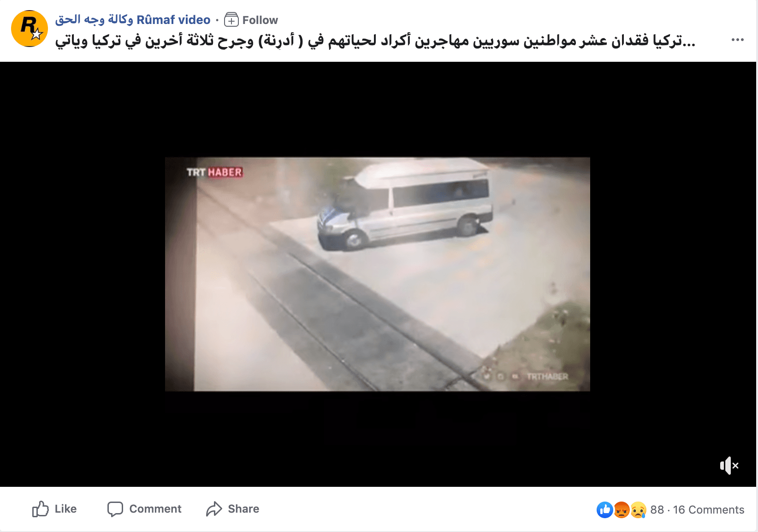This screenshot has width=758, height=532.
Task: Click the blue like reaction emoji
Action: pos(605,510)
